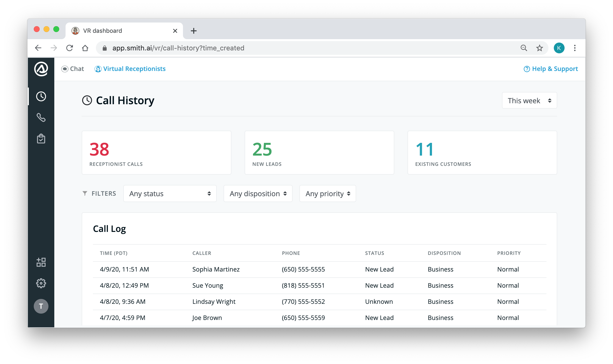Click the timestamp 4/7/20, 4:59 PM
This screenshot has width=613, height=364.
point(123,318)
